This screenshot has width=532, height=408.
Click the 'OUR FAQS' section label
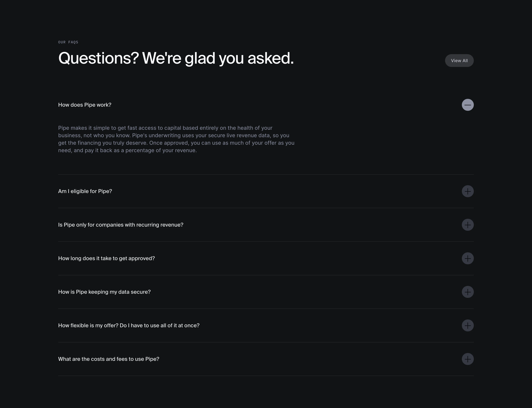(x=68, y=42)
